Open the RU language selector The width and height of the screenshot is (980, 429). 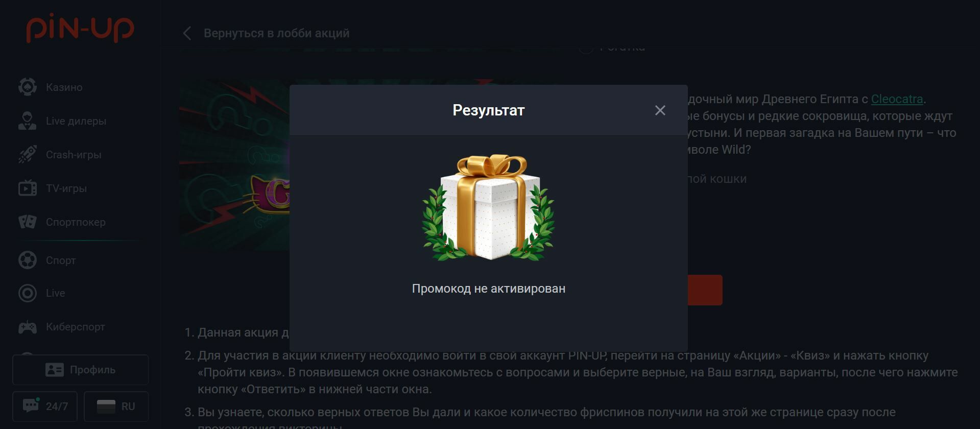click(x=116, y=407)
